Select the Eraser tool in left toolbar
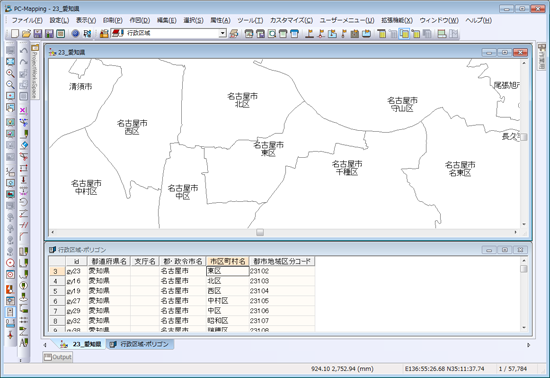550x378 pixels. (x=24, y=145)
